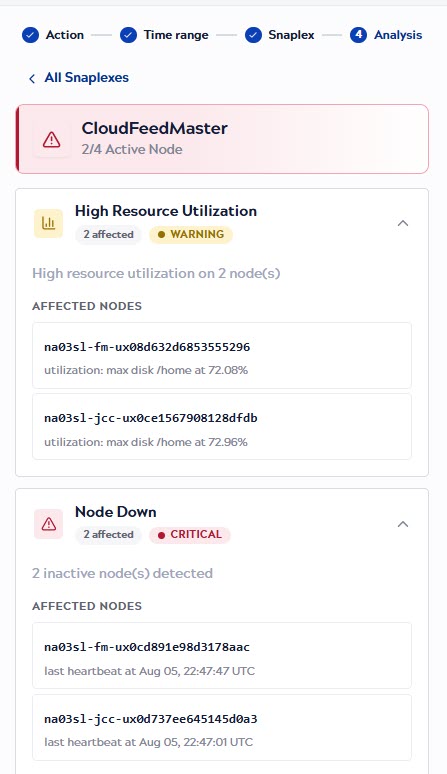Click last heartbeat 22:47:47 UTC text
The image size is (447, 774).
(x=149, y=671)
